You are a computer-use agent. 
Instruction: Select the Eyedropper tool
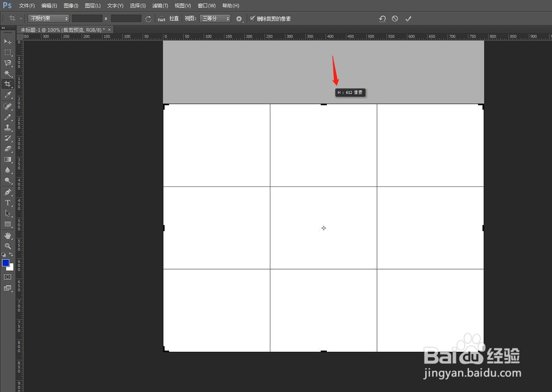point(7,94)
